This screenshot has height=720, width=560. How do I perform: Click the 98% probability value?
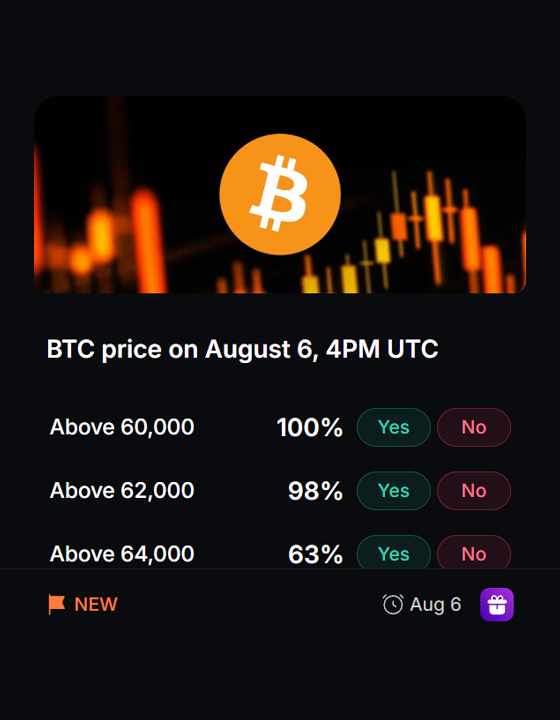click(315, 491)
